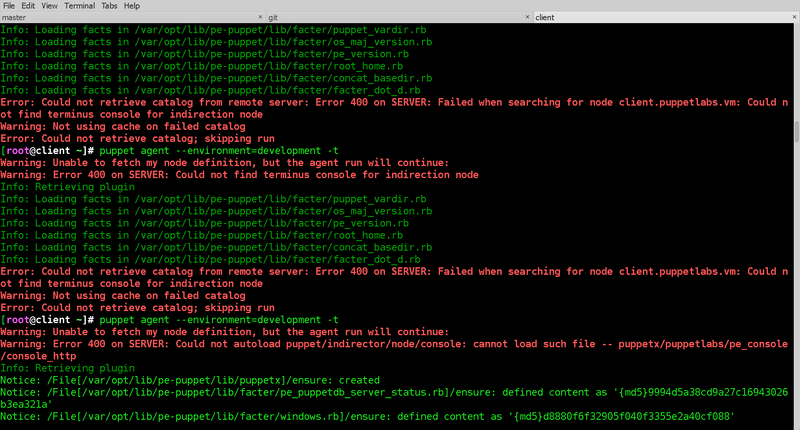Click the second 'Warning: Not using cache on failed catalog' line
The height and width of the screenshot is (430, 800).
tap(122, 296)
